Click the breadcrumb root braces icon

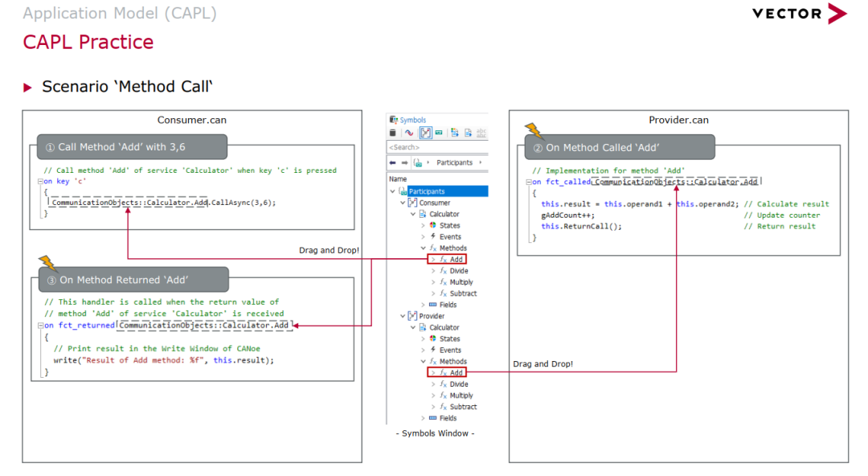click(x=418, y=163)
